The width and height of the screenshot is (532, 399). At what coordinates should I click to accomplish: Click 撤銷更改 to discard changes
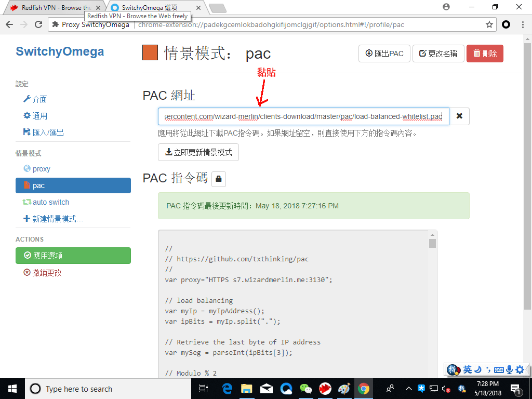[43, 272]
